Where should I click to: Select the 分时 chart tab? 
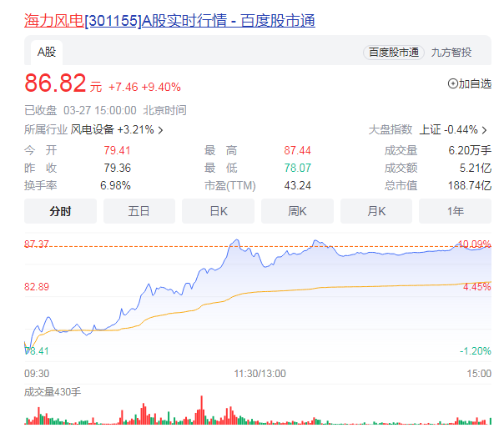point(60,211)
